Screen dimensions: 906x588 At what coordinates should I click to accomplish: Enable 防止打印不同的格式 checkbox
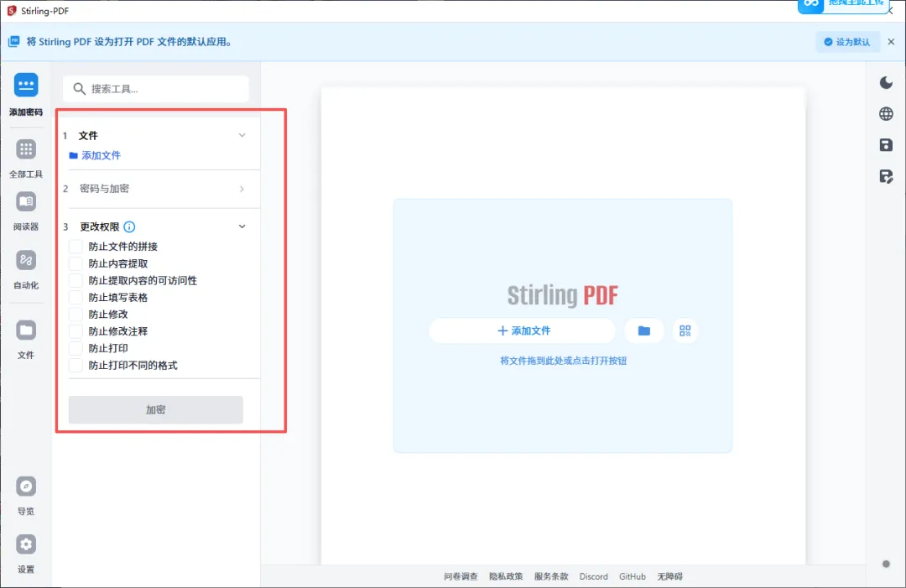click(x=75, y=366)
